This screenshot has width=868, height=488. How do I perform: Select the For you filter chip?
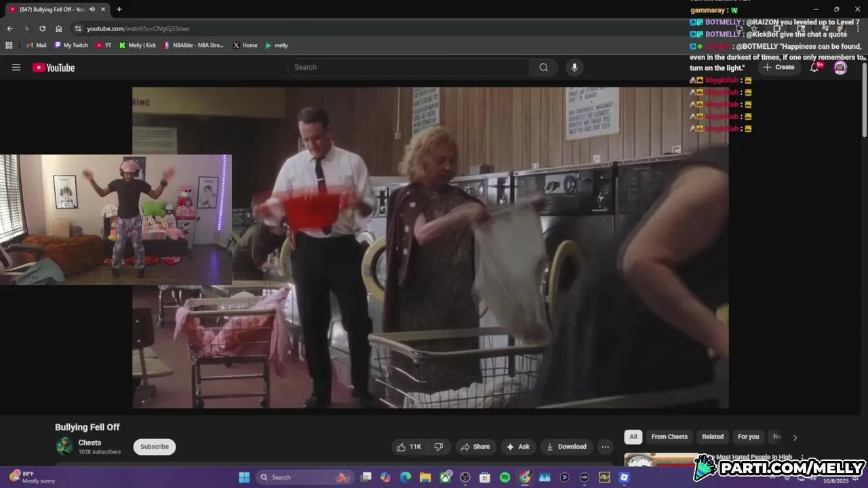[749, 436]
